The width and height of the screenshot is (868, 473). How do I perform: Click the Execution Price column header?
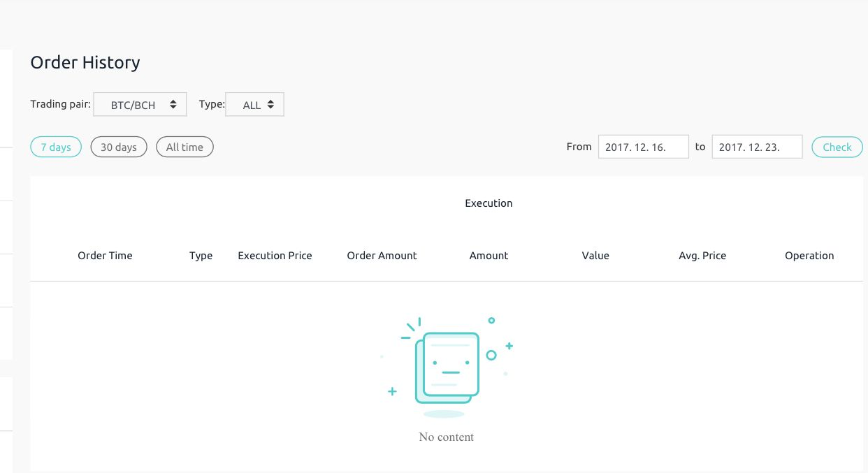[275, 256]
